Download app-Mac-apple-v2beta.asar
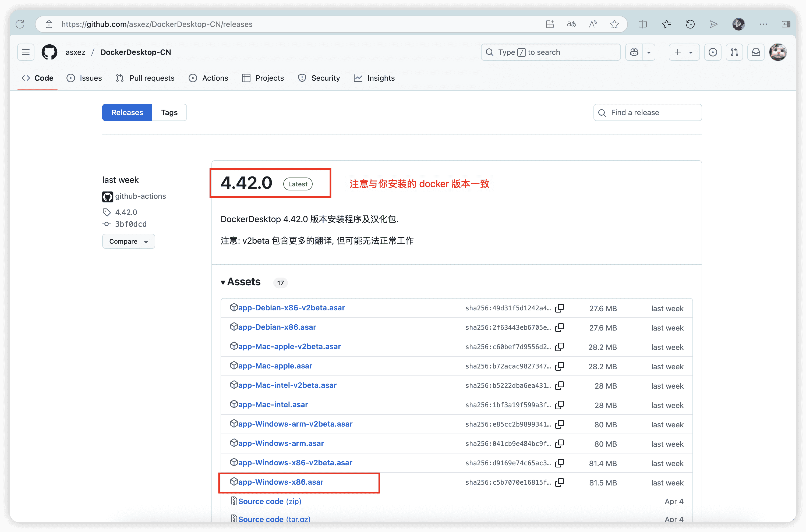The image size is (806, 532). click(289, 346)
